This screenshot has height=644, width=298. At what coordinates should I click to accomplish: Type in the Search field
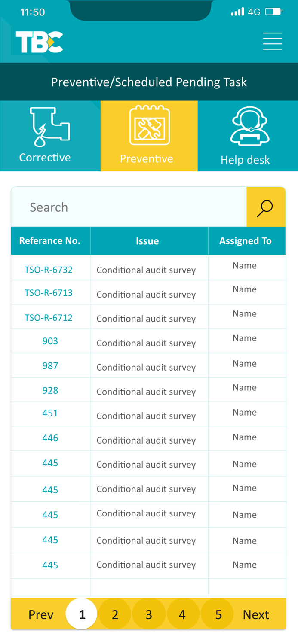129,207
